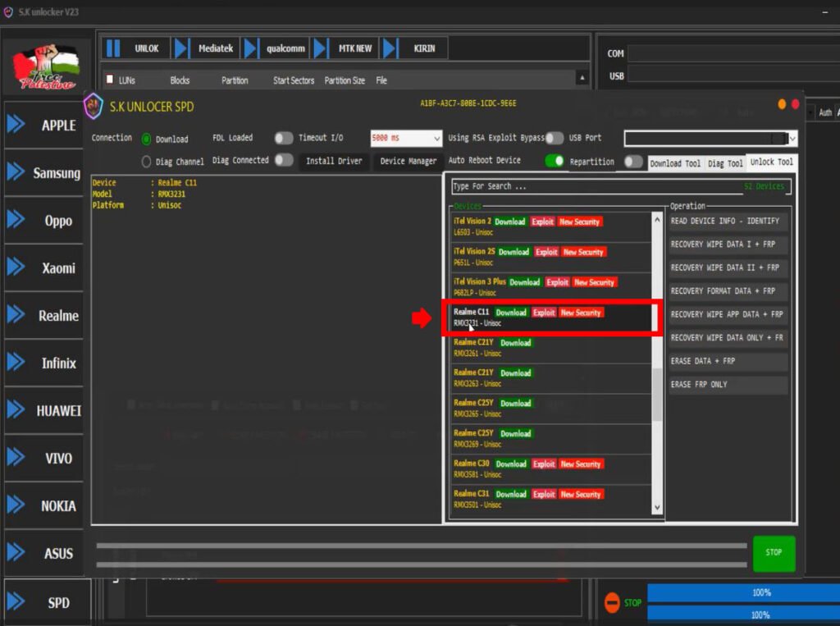
Task: Select Realme C31 RMX3501 device row
Action: click(550, 499)
